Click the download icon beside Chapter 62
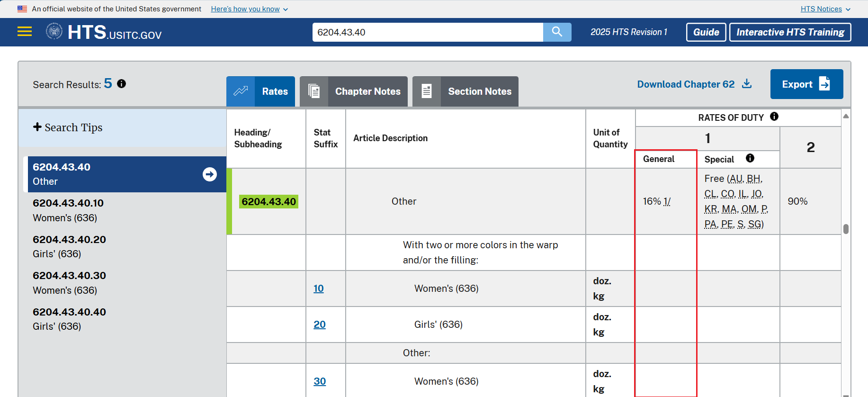 tap(747, 84)
